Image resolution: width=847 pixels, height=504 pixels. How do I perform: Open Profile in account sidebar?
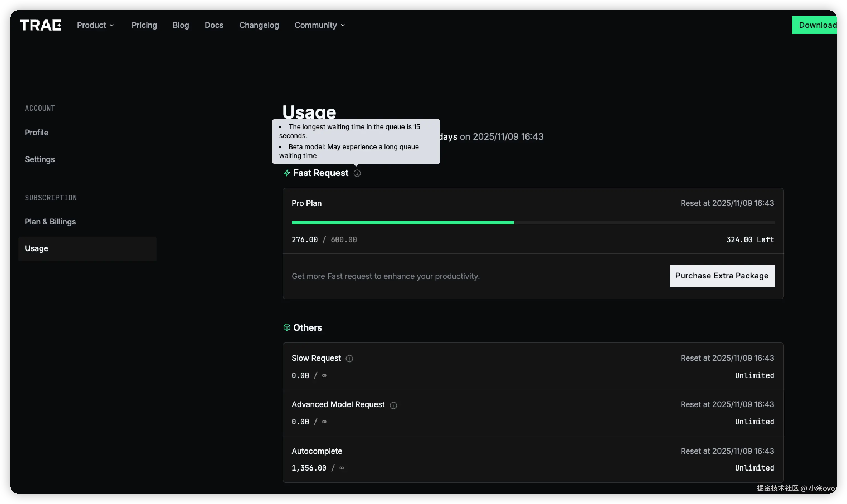(36, 133)
